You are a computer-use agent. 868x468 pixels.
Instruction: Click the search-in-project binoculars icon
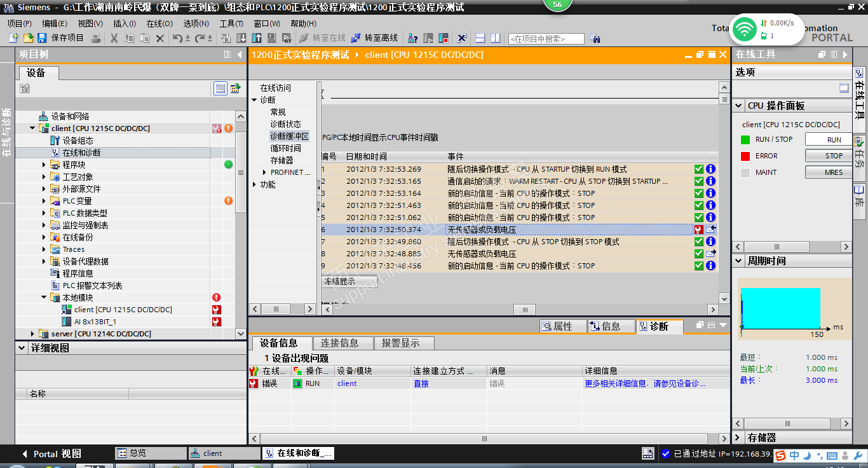pyautogui.click(x=595, y=38)
